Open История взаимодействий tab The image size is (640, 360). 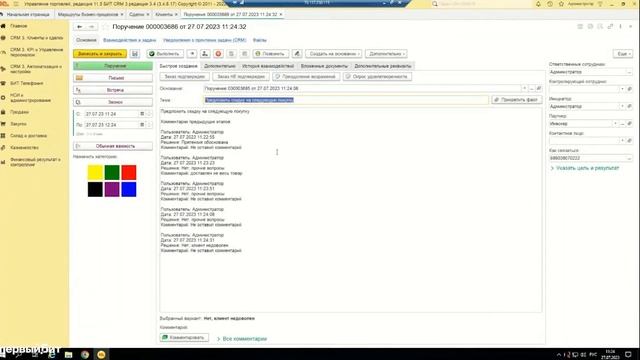pos(268,66)
